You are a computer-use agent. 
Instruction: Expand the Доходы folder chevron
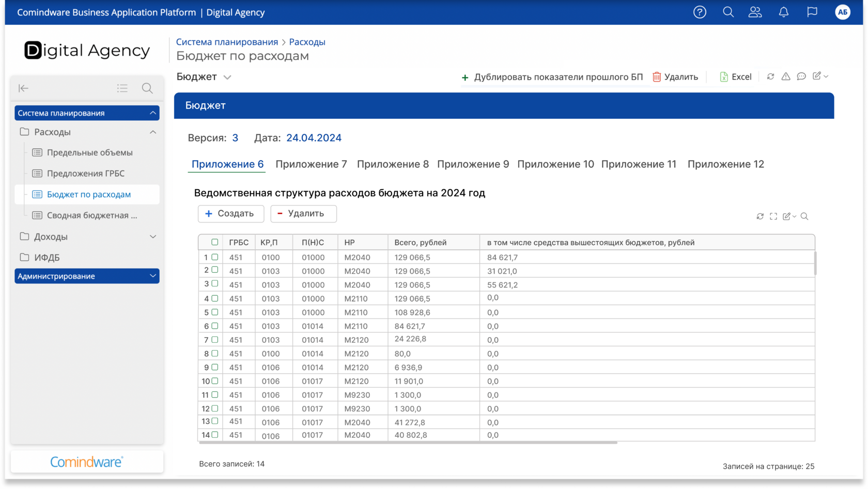click(153, 236)
